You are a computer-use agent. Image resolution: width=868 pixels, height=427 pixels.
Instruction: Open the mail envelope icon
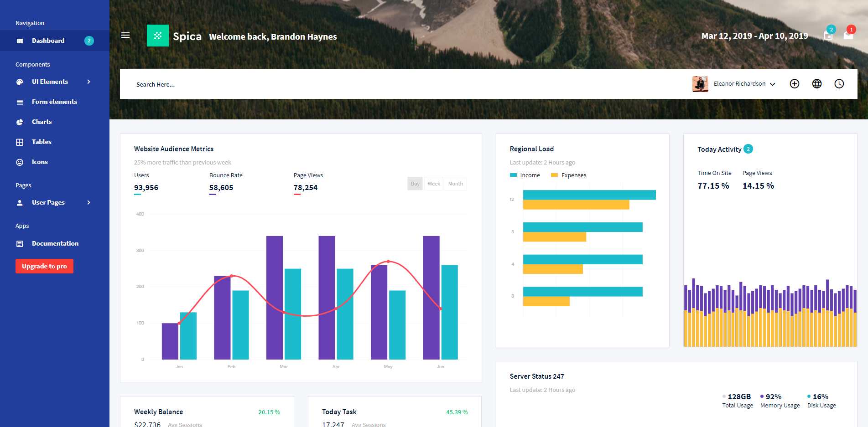[848, 36]
